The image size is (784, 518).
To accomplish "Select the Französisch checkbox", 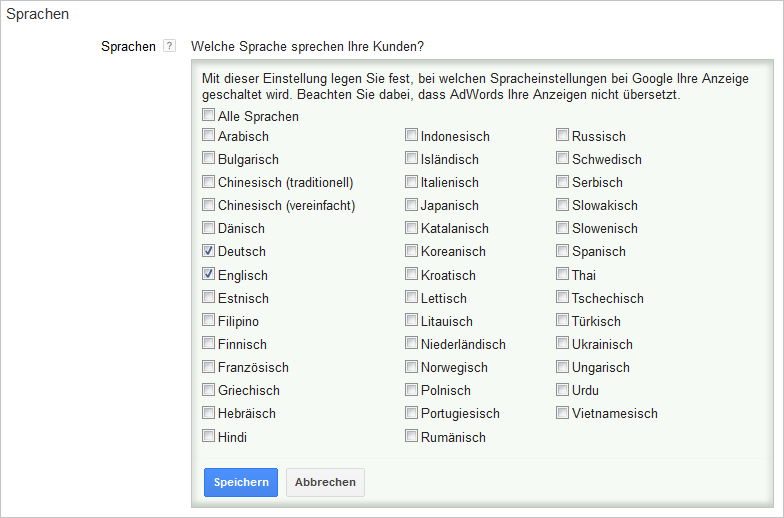I will [208, 366].
